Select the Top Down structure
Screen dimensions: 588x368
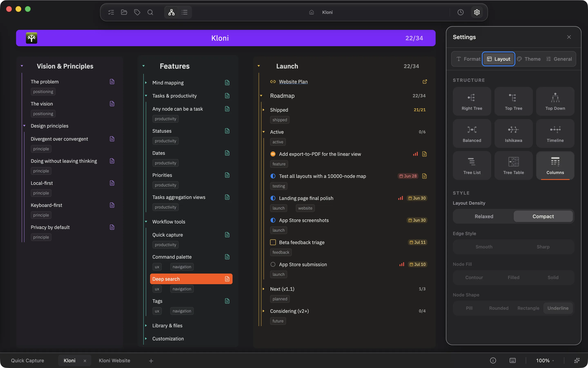555,101
